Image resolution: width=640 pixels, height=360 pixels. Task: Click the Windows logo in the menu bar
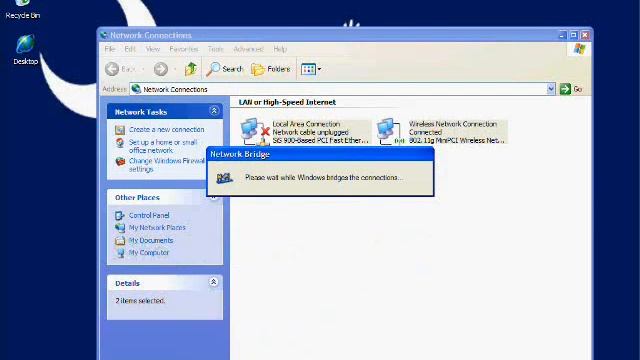(579, 49)
